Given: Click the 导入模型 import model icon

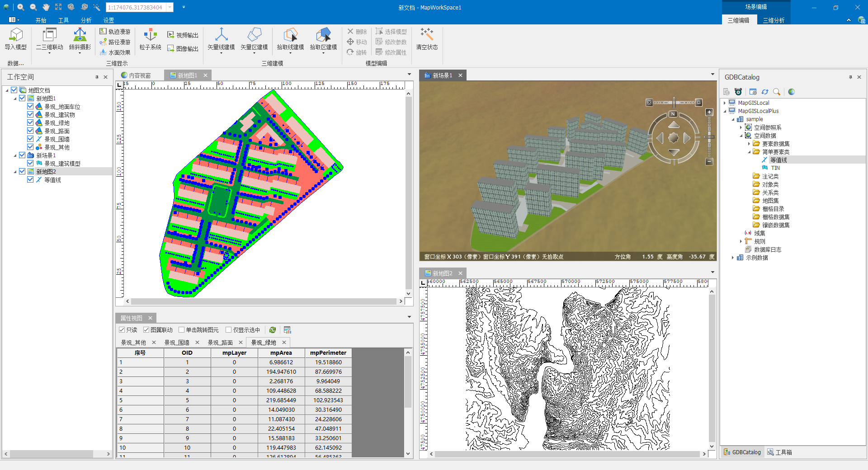Looking at the screenshot, I should pos(16,35).
